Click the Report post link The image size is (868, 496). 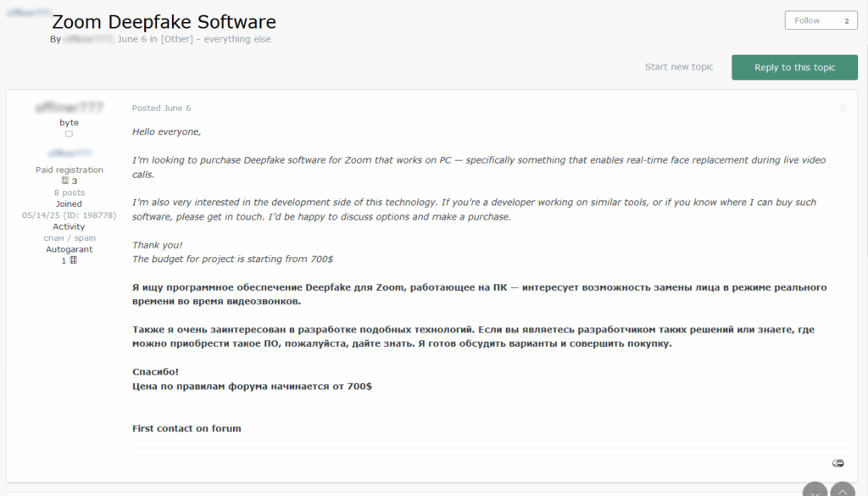click(804, 109)
